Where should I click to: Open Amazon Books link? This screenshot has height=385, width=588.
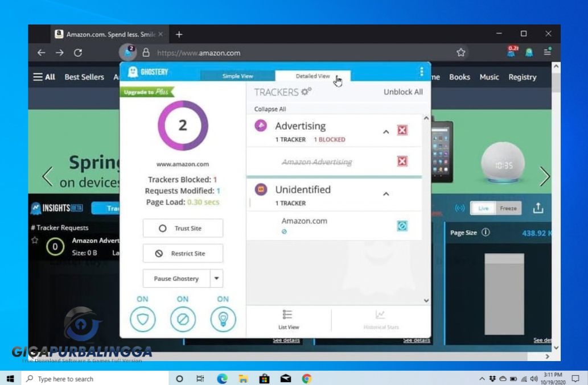(x=459, y=77)
